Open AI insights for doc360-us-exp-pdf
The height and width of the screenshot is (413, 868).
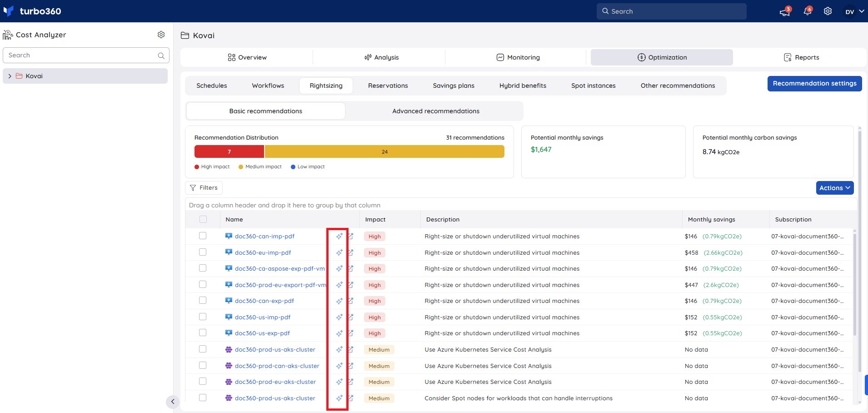pos(339,333)
